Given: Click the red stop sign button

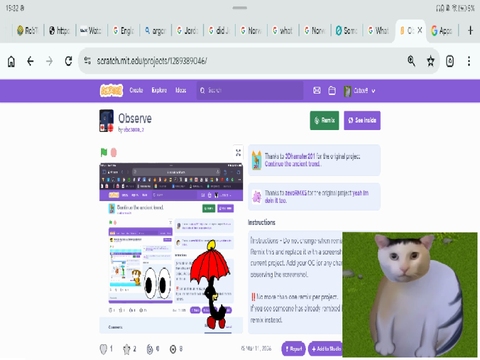Looking at the screenshot, I should [114, 153].
